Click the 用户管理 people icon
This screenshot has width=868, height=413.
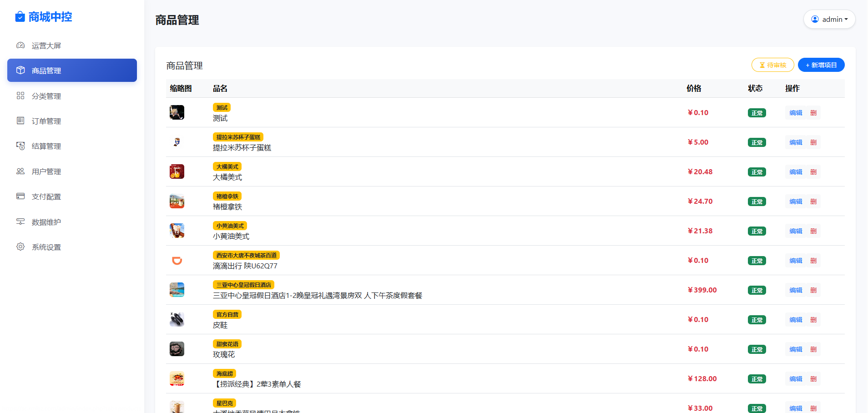click(x=20, y=171)
